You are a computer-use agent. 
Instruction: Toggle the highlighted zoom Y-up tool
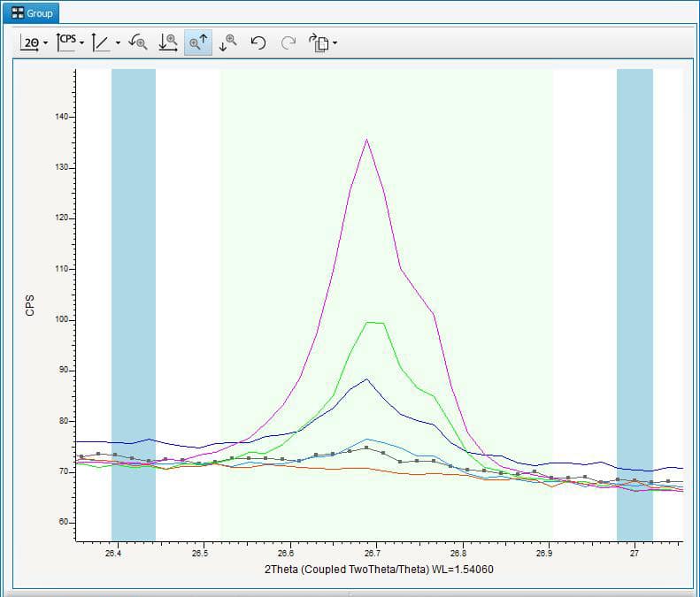point(198,42)
